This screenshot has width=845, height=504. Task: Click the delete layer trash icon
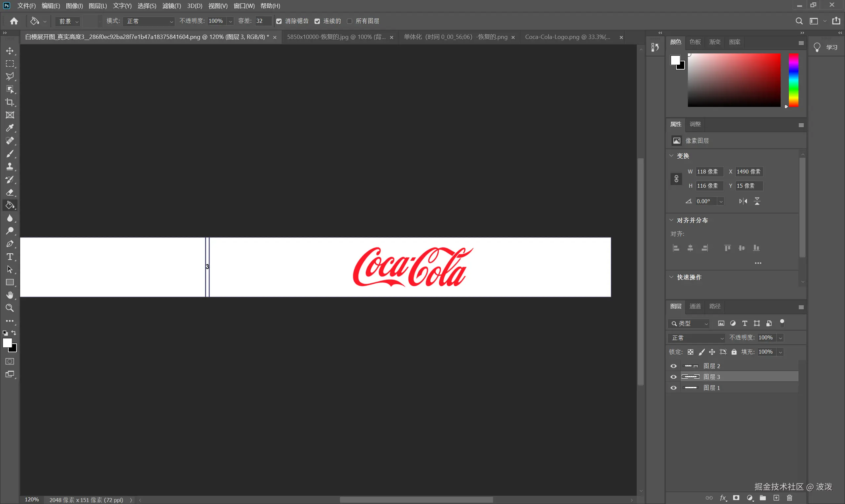(789, 498)
